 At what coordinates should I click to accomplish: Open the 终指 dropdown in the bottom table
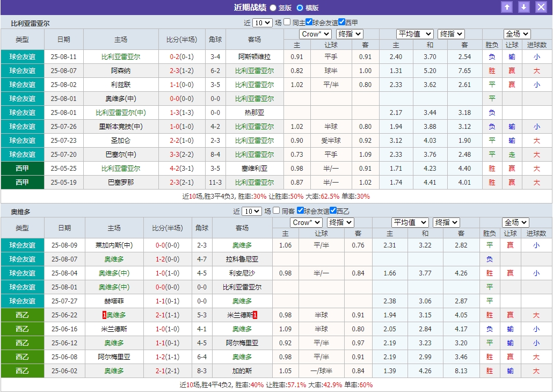[340, 222]
